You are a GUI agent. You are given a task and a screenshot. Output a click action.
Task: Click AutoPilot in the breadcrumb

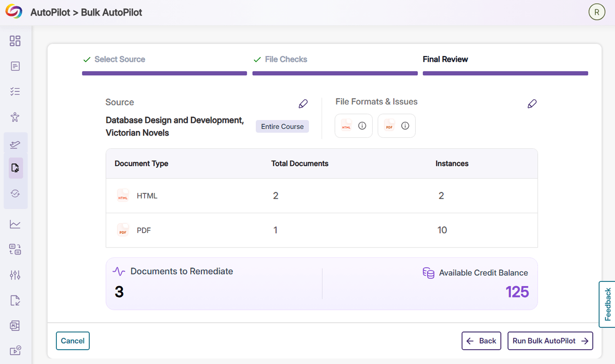point(50,12)
